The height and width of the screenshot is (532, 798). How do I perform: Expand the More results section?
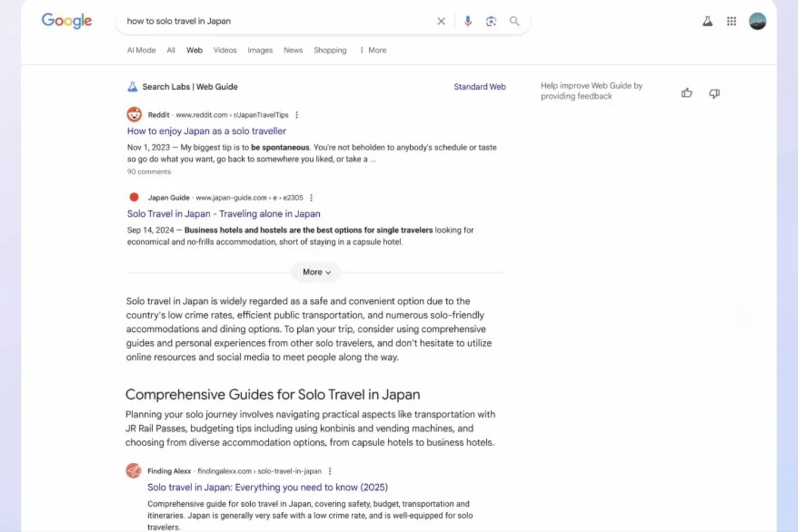[x=315, y=272]
